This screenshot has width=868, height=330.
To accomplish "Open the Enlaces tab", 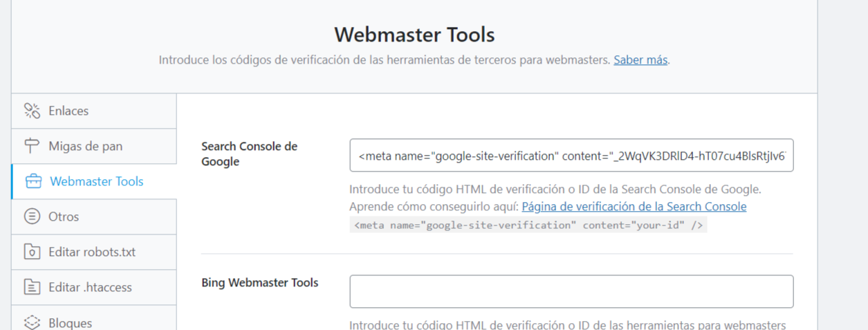I will (94, 111).
